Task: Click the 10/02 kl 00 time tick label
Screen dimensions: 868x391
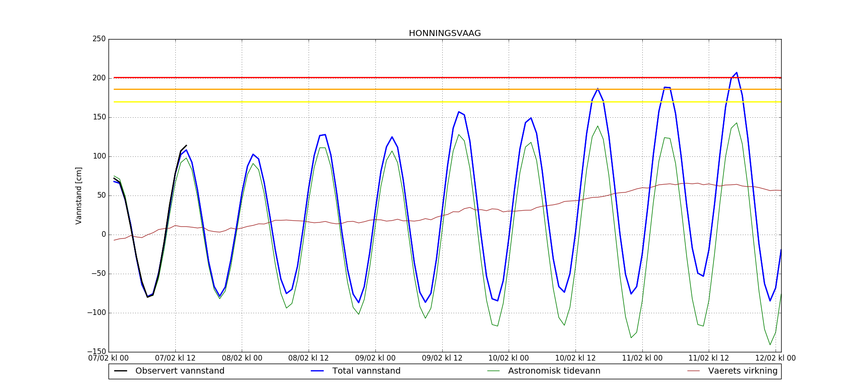Action: click(509, 358)
